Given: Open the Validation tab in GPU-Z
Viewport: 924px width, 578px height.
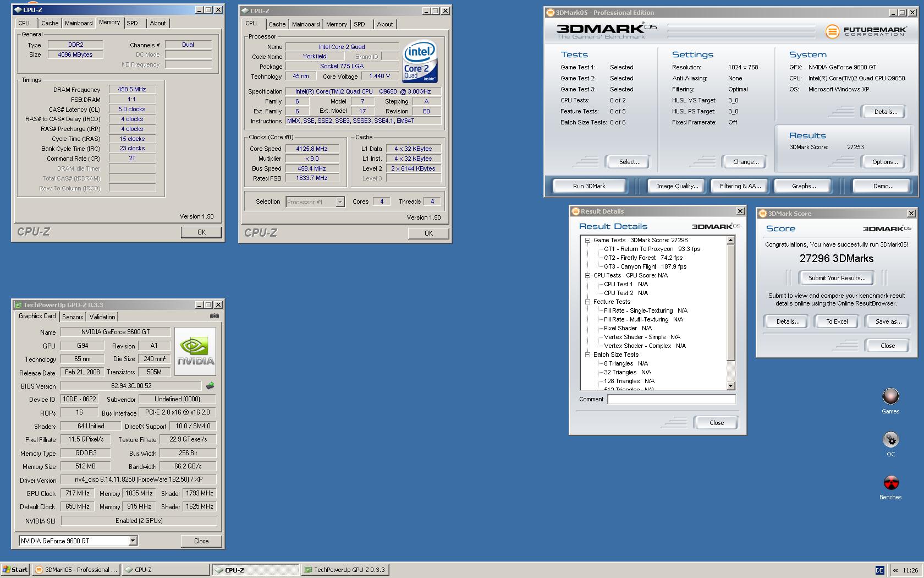Looking at the screenshot, I should coord(102,317).
